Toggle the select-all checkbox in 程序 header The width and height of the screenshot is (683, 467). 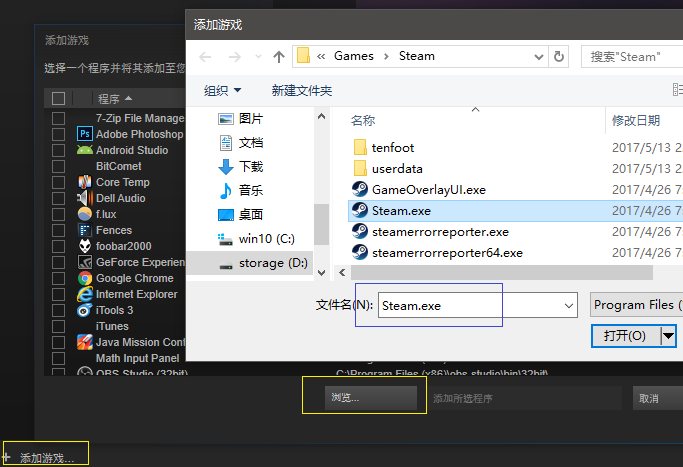(58, 98)
